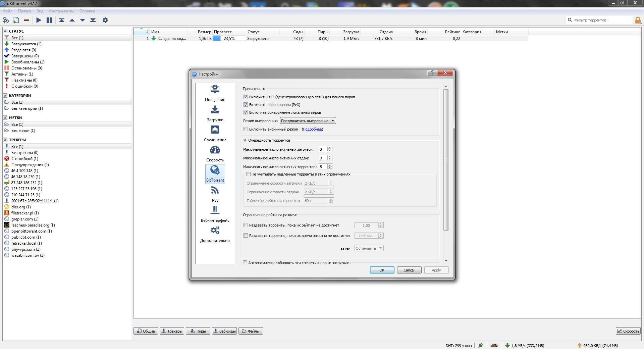Image resolution: width=644 pixels, height=349 pixels.
Task: Move torrent to bottom of queue
Action: coord(93,20)
